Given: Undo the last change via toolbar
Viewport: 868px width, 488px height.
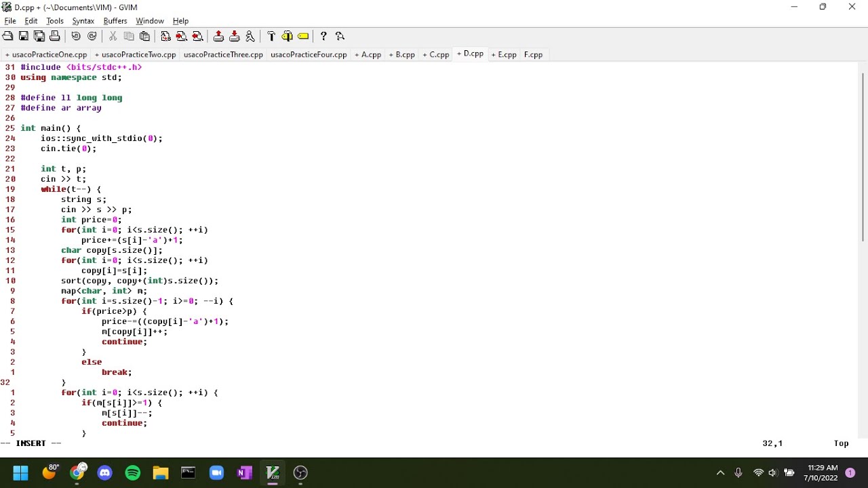Looking at the screenshot, I should point(76,36).
